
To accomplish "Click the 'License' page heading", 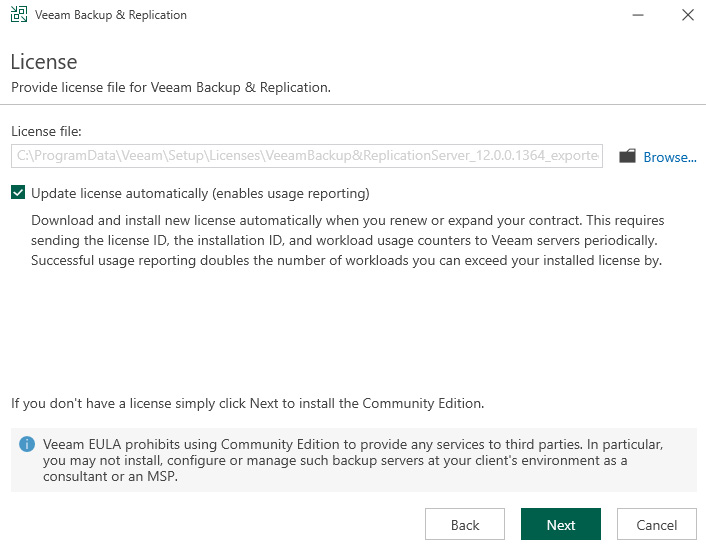I will coord(44,62).
